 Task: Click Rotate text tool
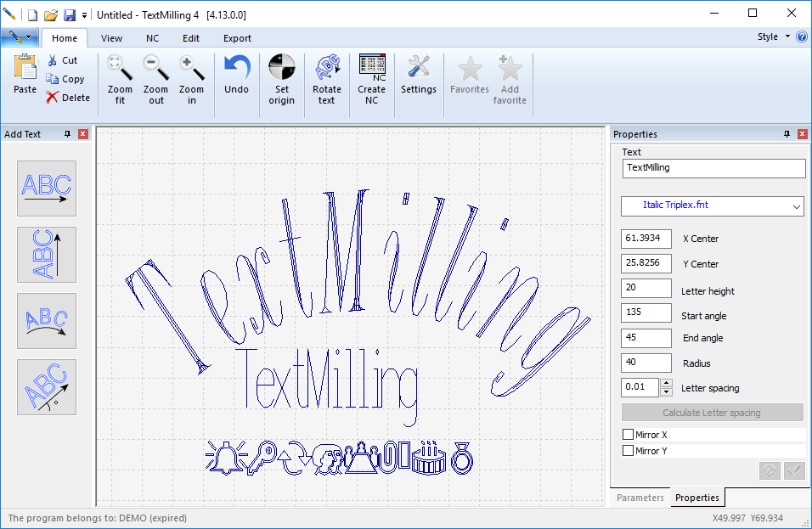[327, 79]
